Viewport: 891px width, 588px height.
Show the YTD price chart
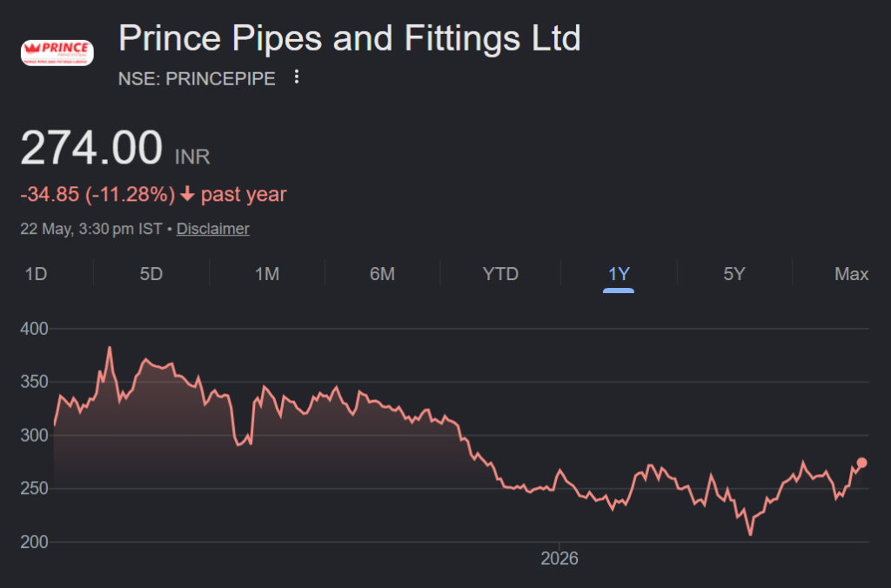tap(500, 274)
